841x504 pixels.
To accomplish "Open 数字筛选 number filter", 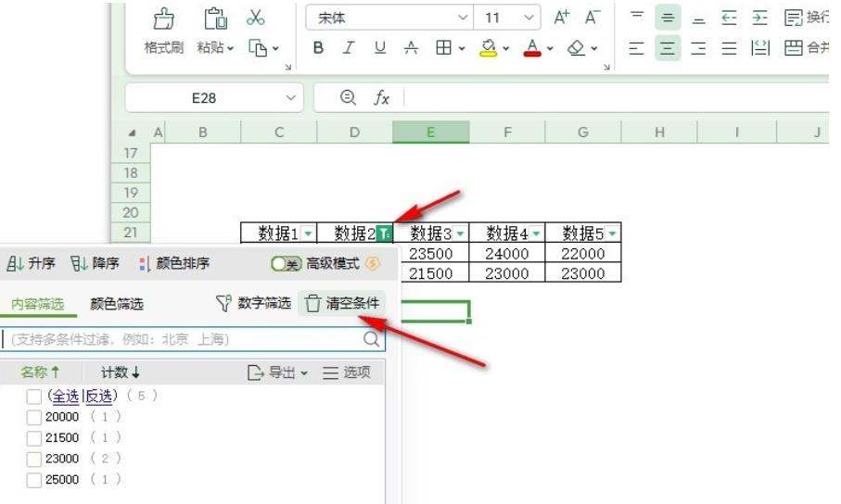I will [x=253, y=303].
